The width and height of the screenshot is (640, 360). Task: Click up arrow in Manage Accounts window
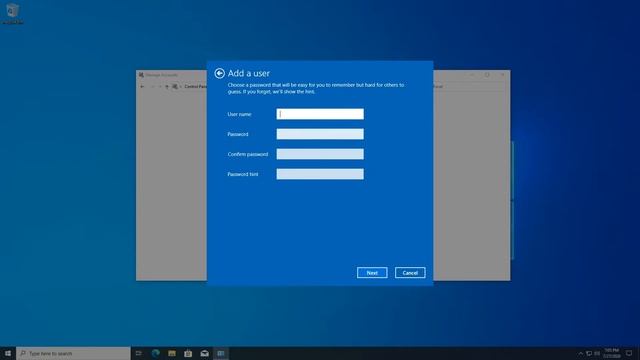[x=167, y=87]
